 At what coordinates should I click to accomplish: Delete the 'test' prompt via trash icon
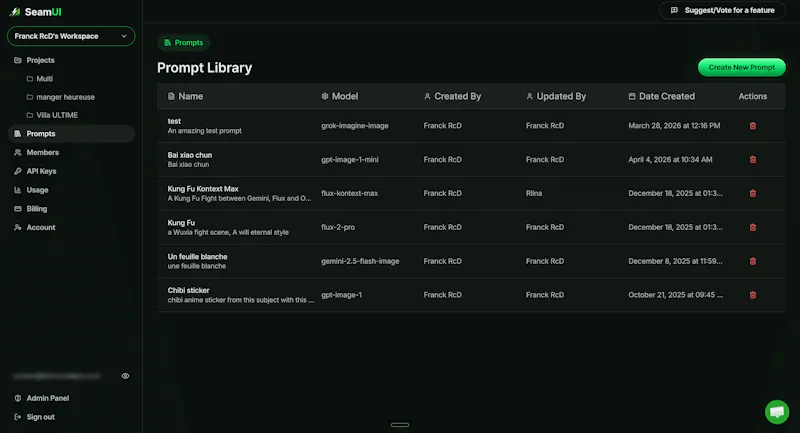point(753,126)
